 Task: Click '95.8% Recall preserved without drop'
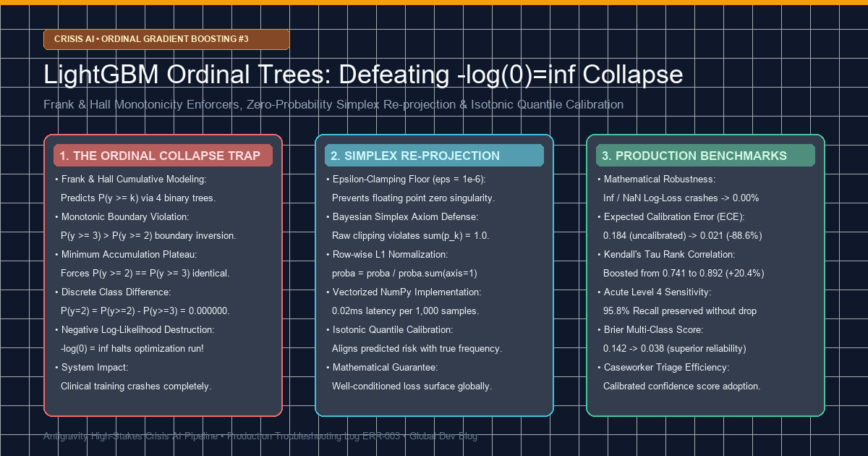680,311
